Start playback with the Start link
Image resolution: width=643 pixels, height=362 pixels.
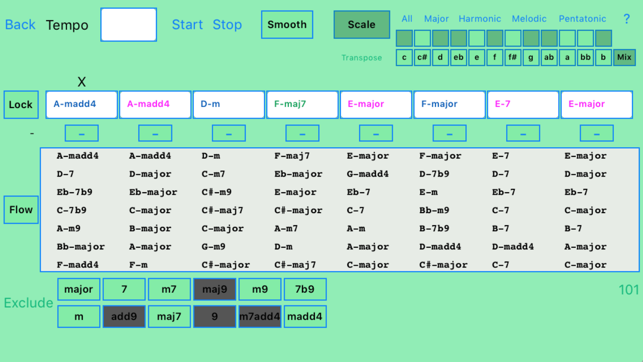(x=187, y=25)
